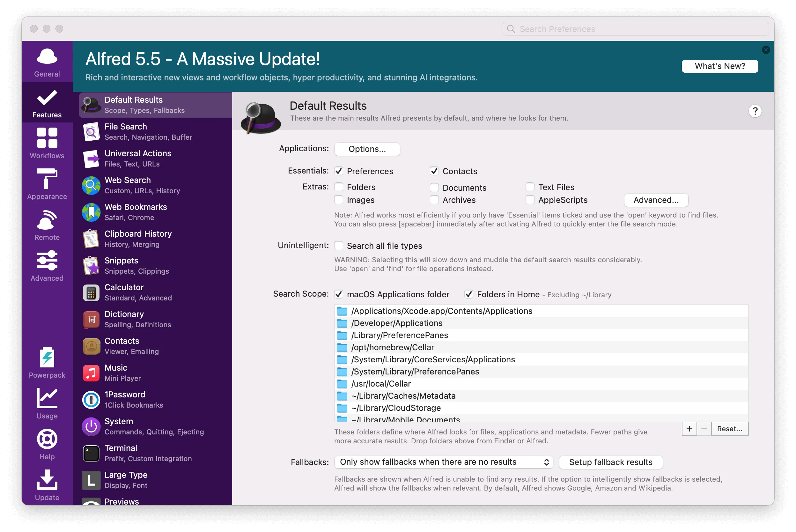
Task: Open the Remote section icon
Action: (x=47, y=219)
